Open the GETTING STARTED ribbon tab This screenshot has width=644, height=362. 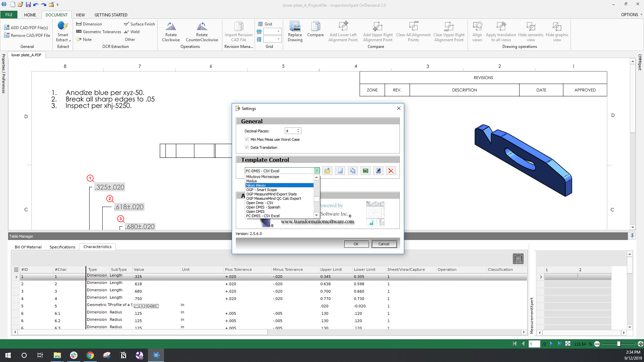(x=111, y=15)
